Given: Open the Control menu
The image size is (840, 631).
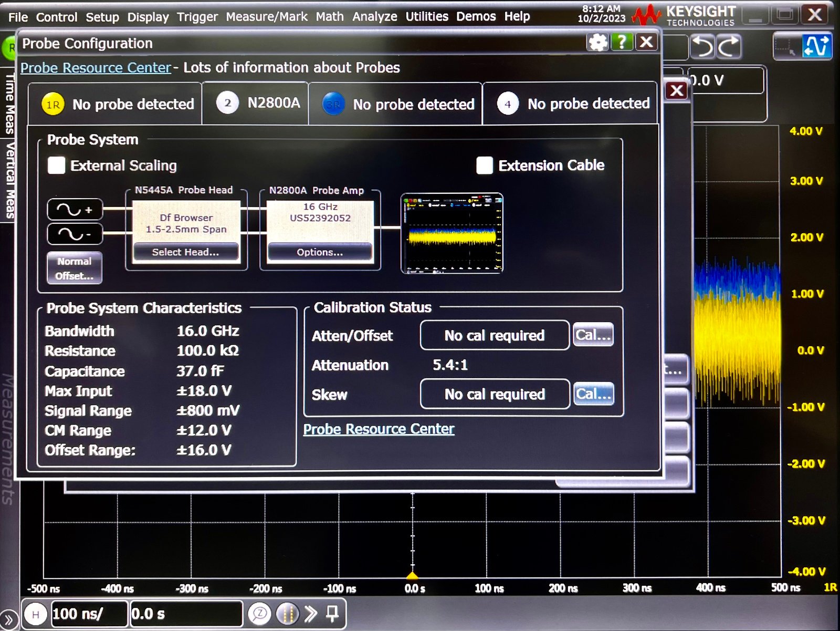Looking at the screenshot, I should (57, 17).
